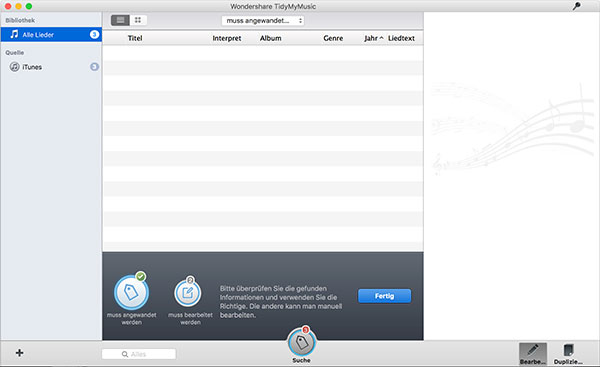Click the song count badge on Alle Lieder
The height and width of the screenshot is (367, 600).
pyautogui.click(x=94, y=34)
